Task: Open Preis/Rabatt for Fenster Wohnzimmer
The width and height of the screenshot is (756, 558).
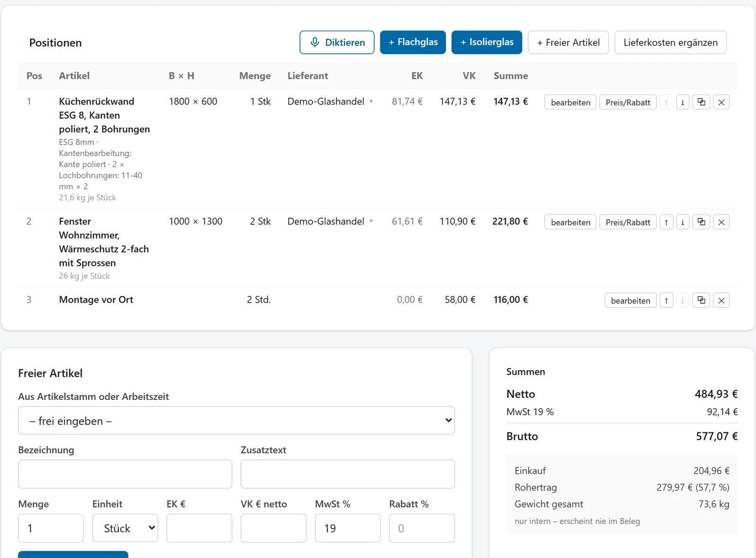Action: [628, 222]
